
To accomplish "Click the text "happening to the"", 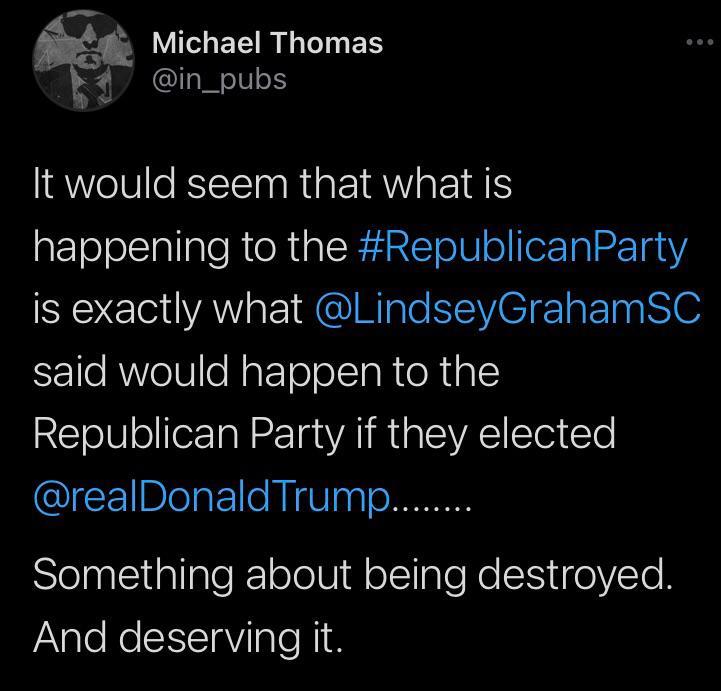I will [x=190, y=248].
